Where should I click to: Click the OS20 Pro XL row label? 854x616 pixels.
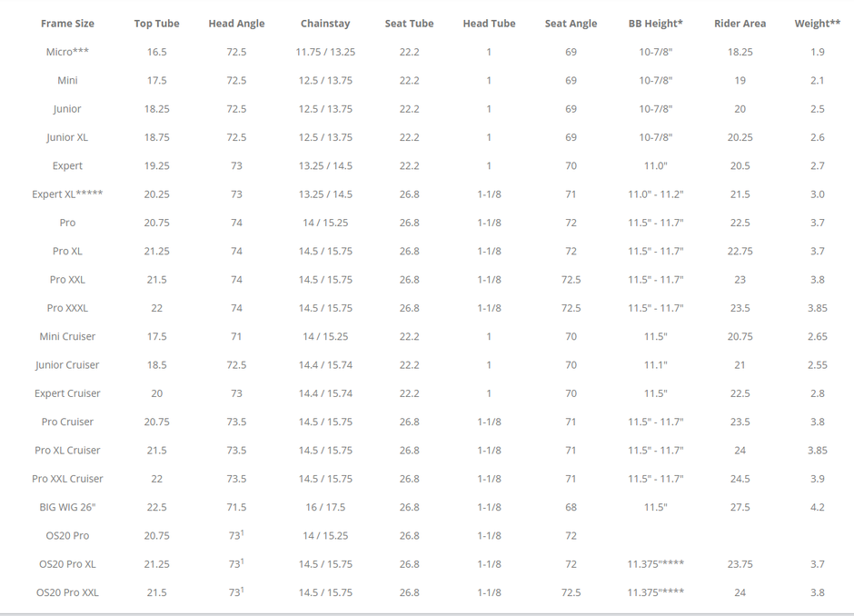[x=67, y=564]
